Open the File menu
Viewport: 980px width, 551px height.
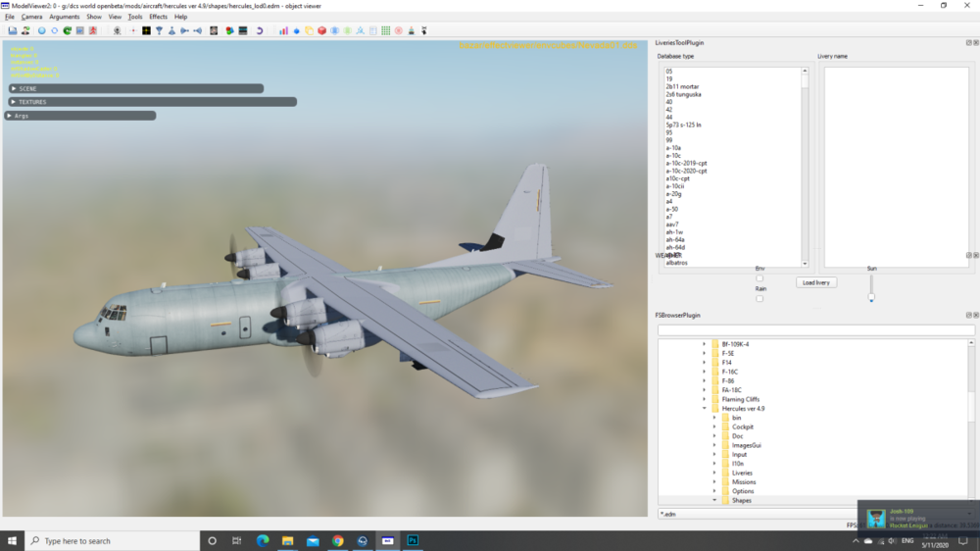[x=10, y=17]
